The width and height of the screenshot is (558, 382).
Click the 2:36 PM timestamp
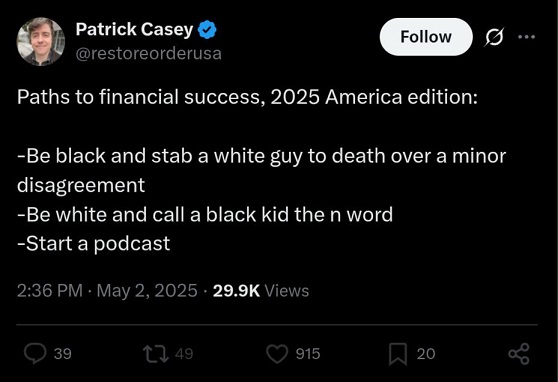[x=50, y=291]
